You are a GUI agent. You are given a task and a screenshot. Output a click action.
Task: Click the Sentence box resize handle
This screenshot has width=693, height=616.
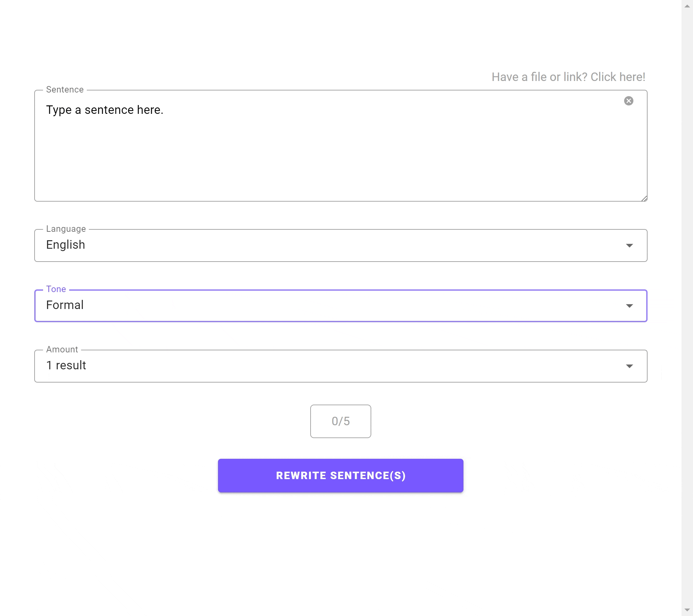pyautogui.click(x=644, y=198)
